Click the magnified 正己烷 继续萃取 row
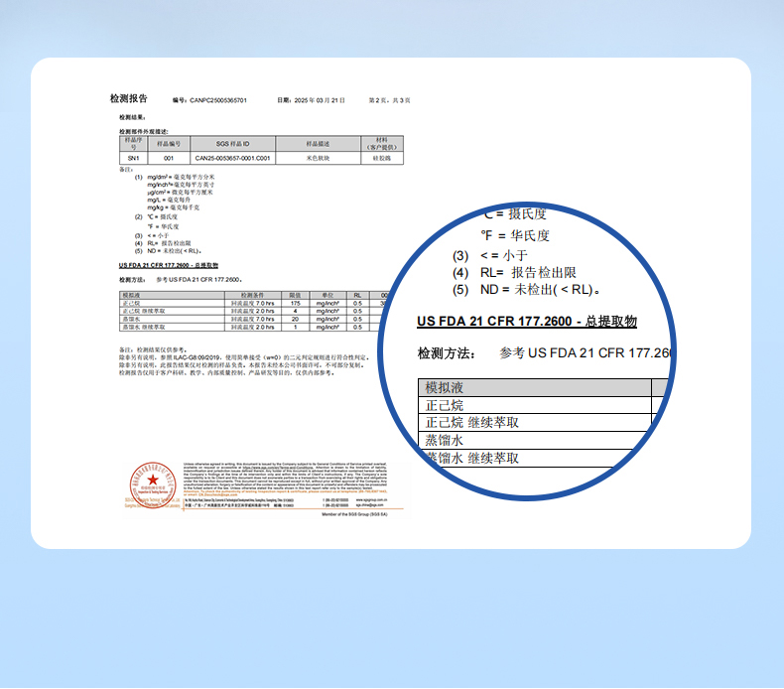Viewport: 784px width, 689px height. coord(471,423)
